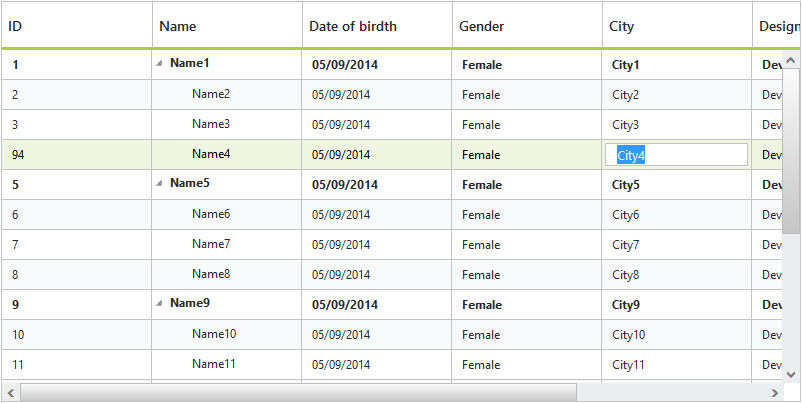Sort by the ID column header
Viewport: 802px width, 403px height.
point(77,26)
